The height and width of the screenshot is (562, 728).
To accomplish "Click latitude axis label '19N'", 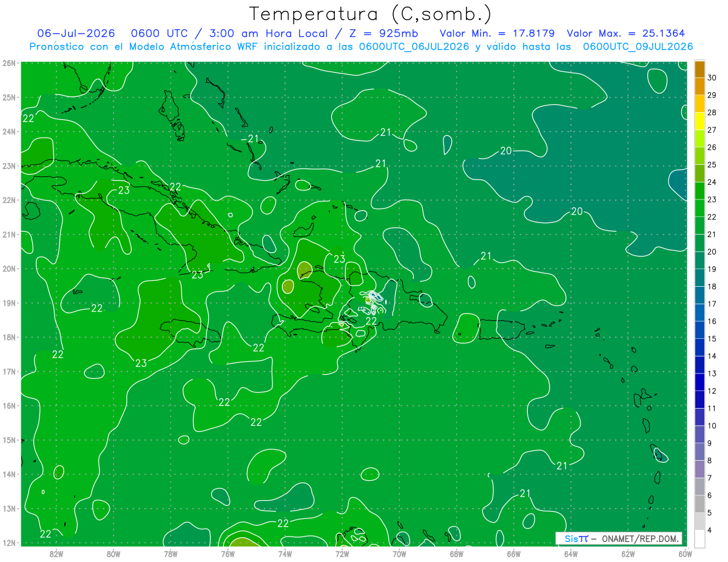I will tap(8, 303).
